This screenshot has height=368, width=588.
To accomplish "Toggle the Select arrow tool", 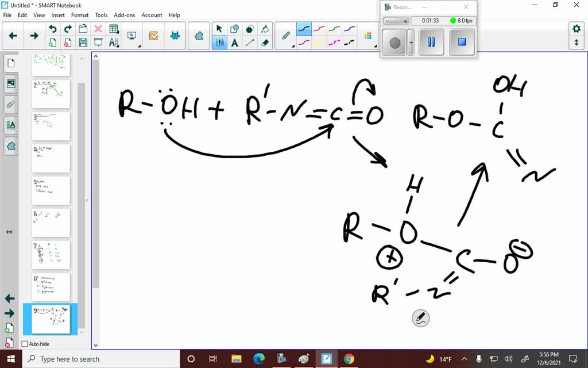I will coord(219,28).
